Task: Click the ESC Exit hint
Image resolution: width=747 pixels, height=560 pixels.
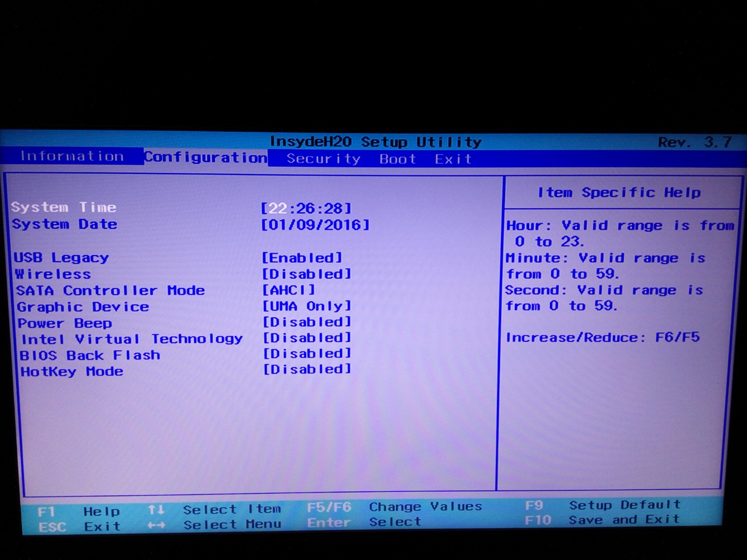Action: coord(79,527)
